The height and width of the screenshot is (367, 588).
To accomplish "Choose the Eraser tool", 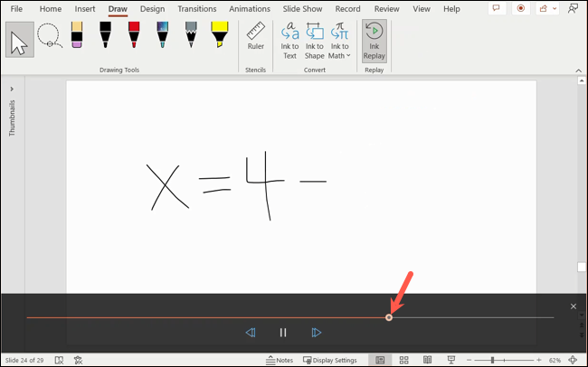I will 77,35.
